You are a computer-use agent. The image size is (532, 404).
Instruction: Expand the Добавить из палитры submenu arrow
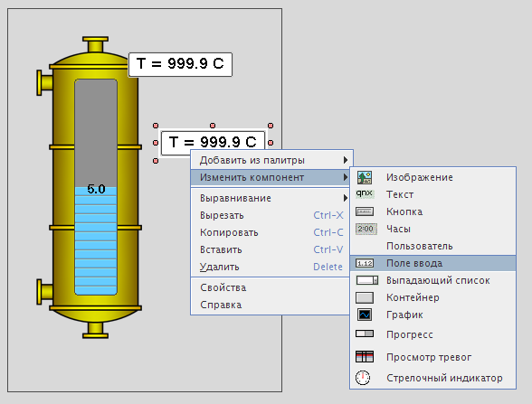(345, 160)
